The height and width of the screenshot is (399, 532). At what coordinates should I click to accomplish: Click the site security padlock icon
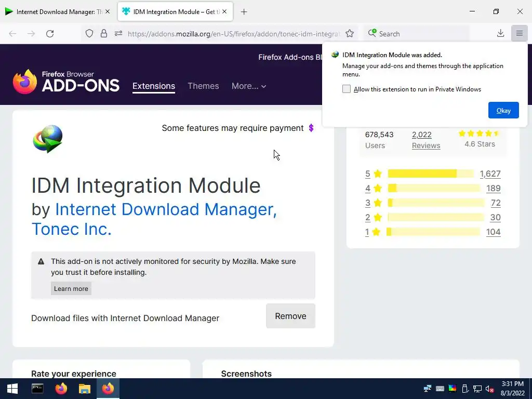(104, 34)
